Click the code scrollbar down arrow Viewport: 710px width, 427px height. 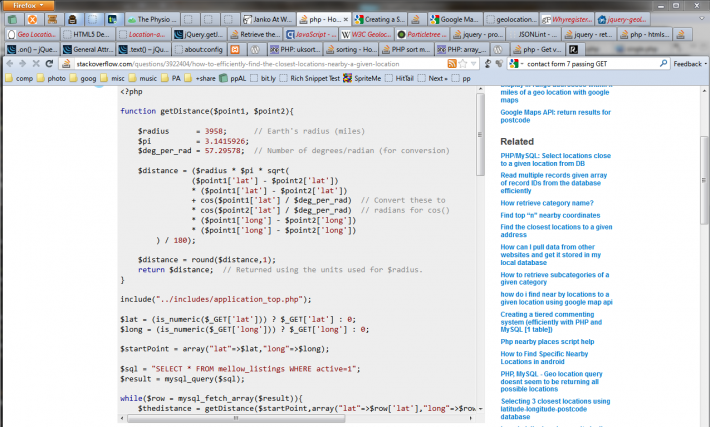coord(480,408)
